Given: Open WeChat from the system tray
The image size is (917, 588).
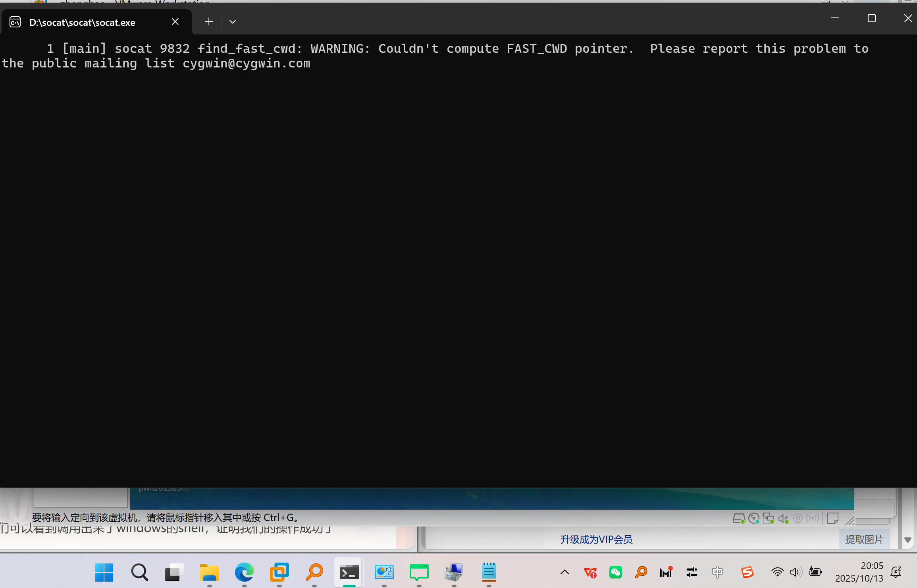Looking at the screenshot, I should tap(615, 572).
